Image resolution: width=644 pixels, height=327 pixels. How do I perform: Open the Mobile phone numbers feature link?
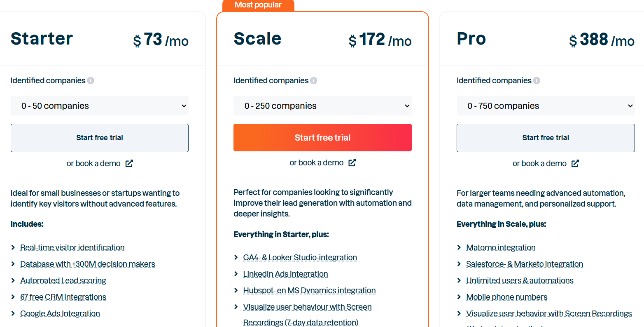point(506,297)
